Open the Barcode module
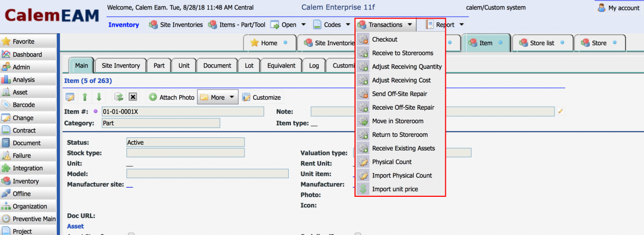Screen dimensions: 644x235 coord(28,105)
